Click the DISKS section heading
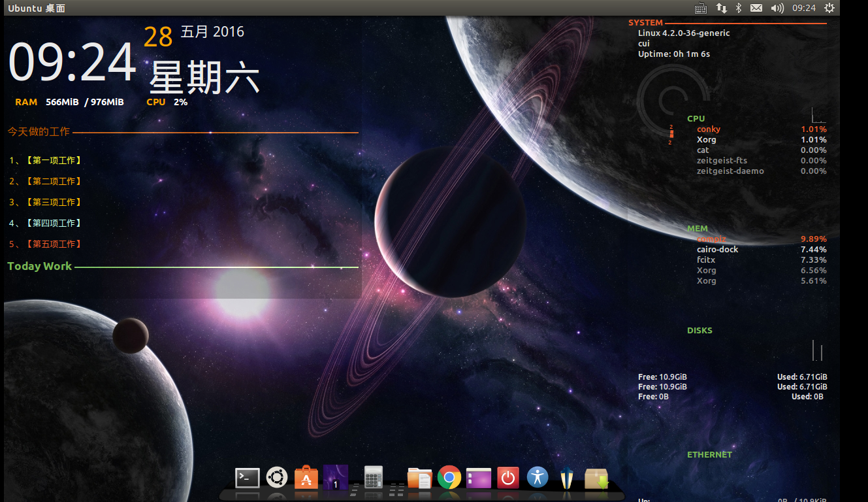Image resolution: width=868 pixels, height=502 pixels. [x=699, y=331]
